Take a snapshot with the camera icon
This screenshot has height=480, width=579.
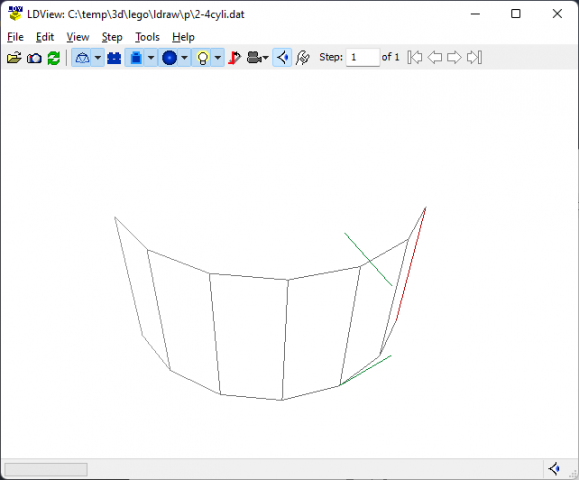34,58
